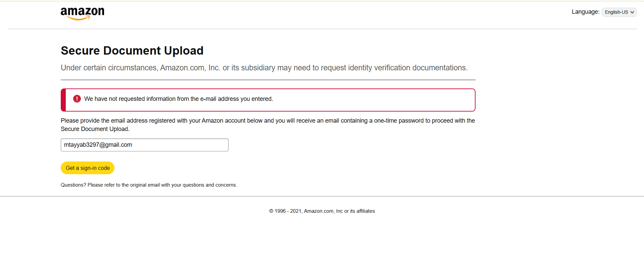644x262 pixels.
Task: Click the Get a sign-in code button
Action: [x=88, y=168]
